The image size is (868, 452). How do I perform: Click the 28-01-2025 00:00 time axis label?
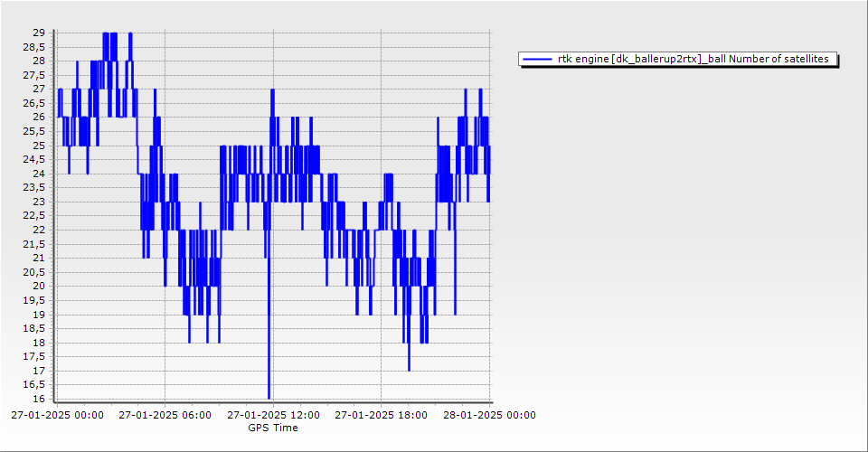pos(489,416)
